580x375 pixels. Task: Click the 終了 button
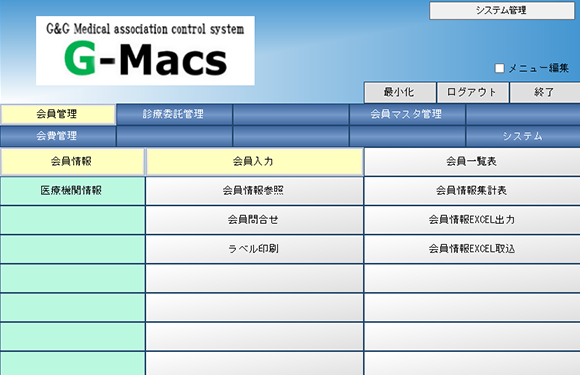pos(544,92)
